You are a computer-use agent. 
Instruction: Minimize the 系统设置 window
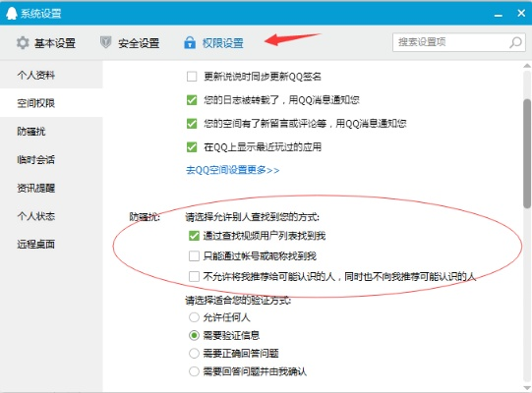[498, 15]
